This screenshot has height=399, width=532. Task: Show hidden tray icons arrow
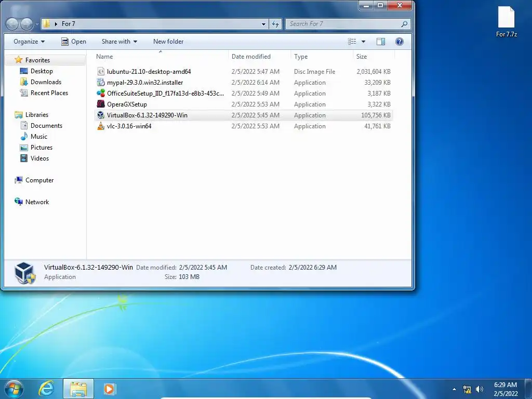point(454,389)
